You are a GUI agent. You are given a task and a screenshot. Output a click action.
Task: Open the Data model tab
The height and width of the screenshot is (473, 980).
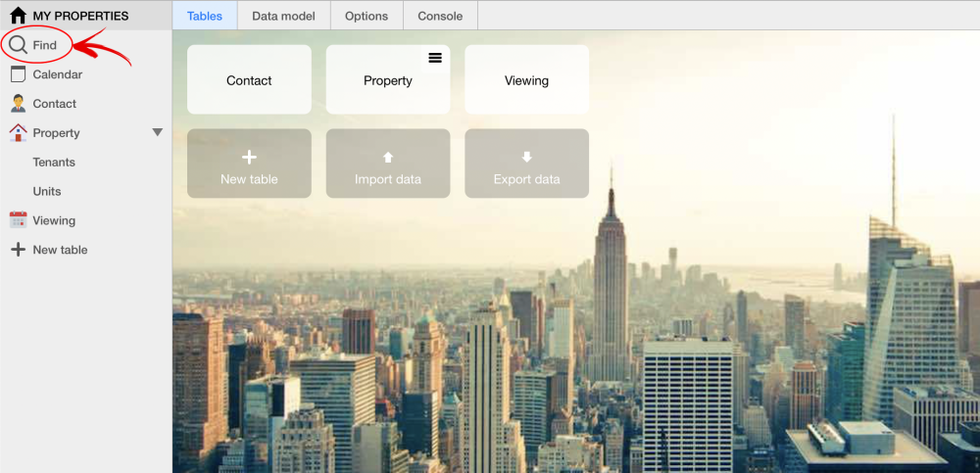[x=283, y=17]
